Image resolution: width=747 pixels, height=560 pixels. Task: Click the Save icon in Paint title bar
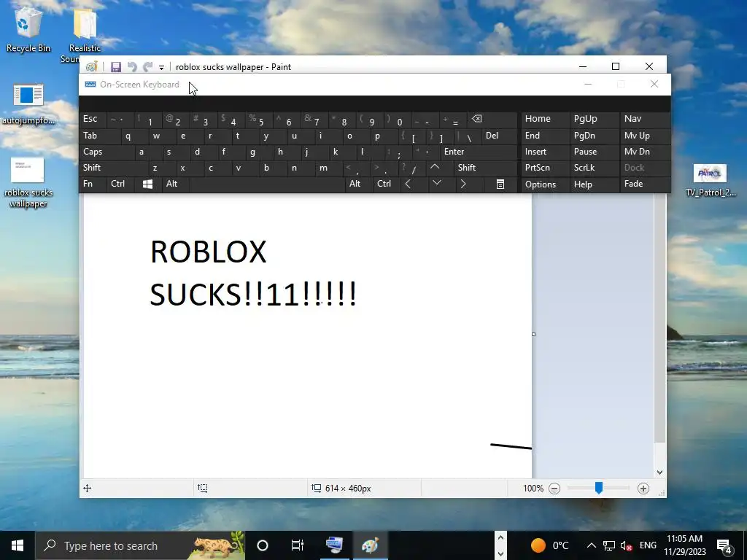coord(116,67)
